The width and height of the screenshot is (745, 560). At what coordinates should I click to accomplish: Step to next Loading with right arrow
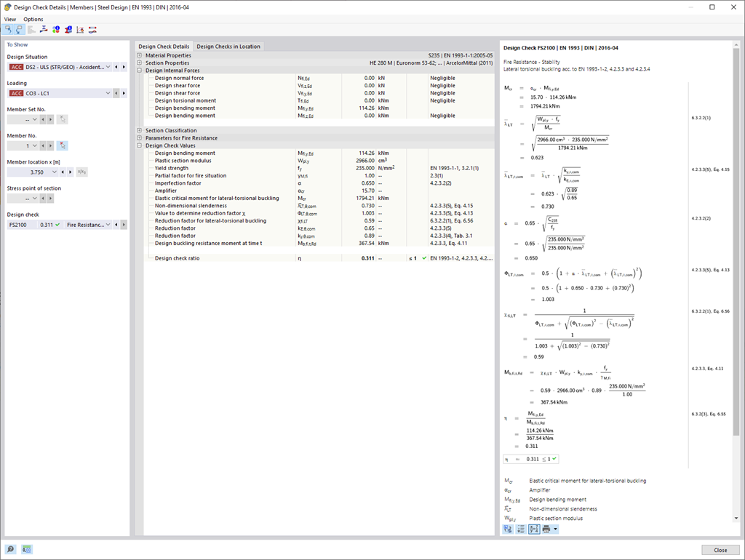click(x=124, y=93)
